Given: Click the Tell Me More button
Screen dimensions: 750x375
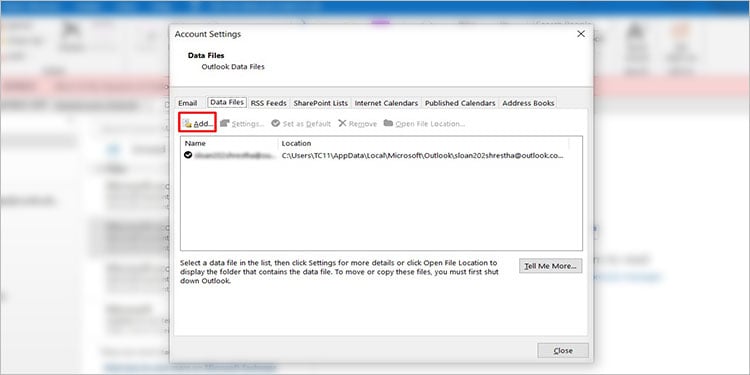Looking at the screenshot, I should coord(551,266).
